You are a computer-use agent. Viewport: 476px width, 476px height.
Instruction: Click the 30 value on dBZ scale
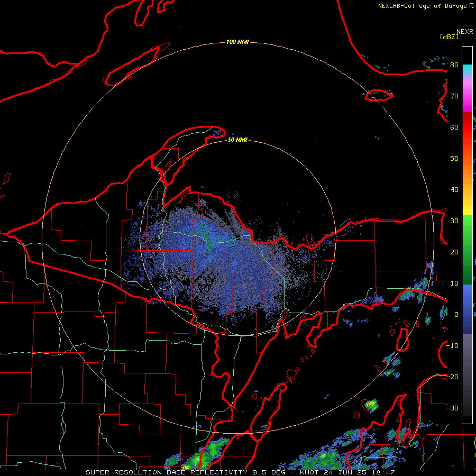(454, 221)
